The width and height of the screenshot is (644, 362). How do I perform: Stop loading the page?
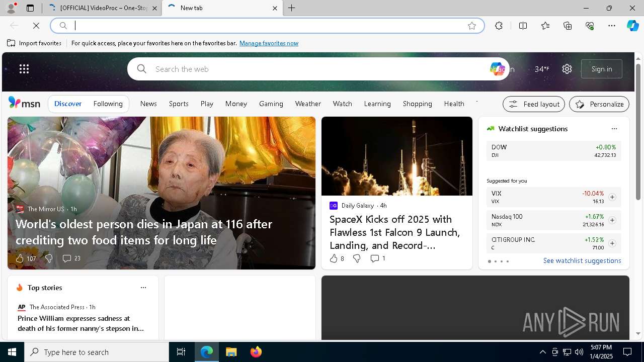click(x=36, y=26)
